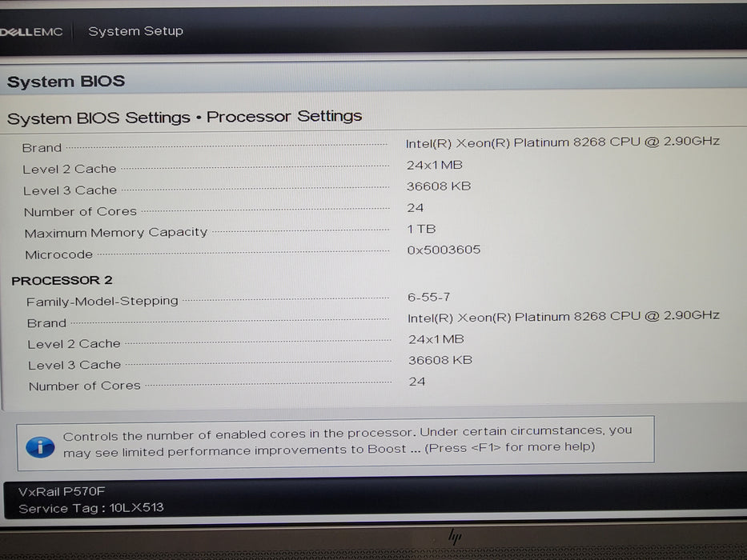Click first Xeon Platinum 8268 brand value above PROCESSOR 2
This screenshot has height=560, width=747.
click(563, 142)
